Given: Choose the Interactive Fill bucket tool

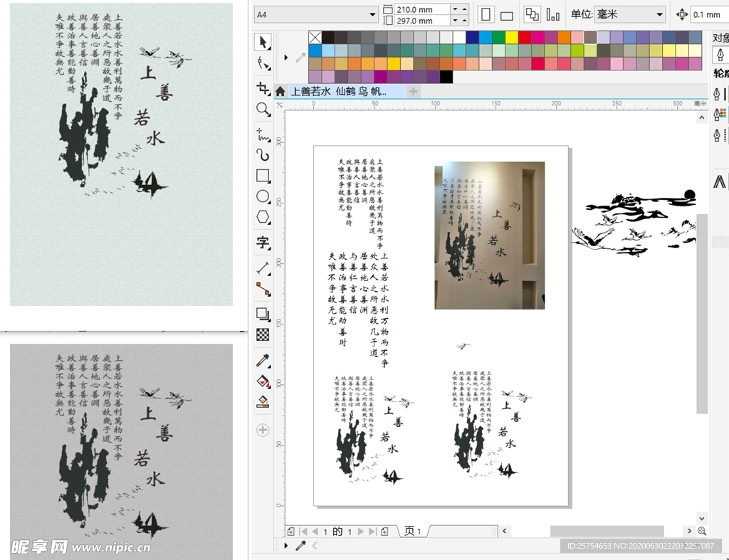Looking at the screenshot, I should click(x=263, y=381).
